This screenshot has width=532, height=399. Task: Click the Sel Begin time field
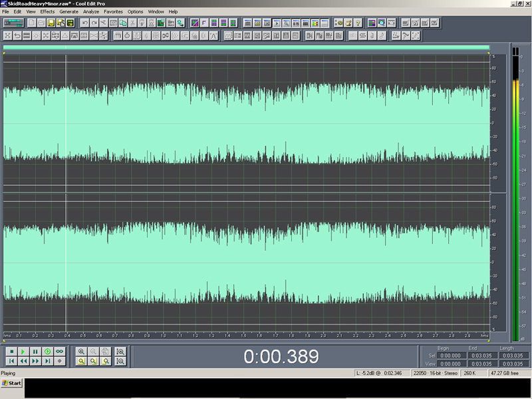coord(451,356)
